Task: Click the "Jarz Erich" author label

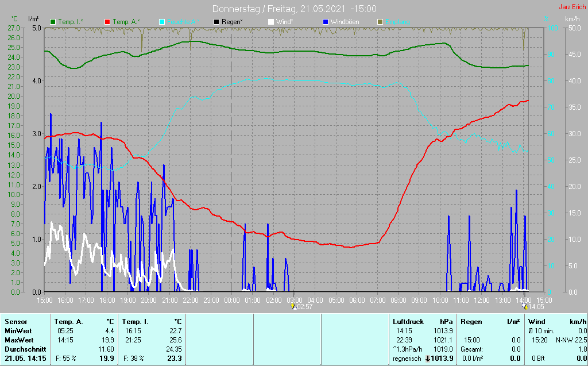Action: pyautogui.click(x=572, y=7)
